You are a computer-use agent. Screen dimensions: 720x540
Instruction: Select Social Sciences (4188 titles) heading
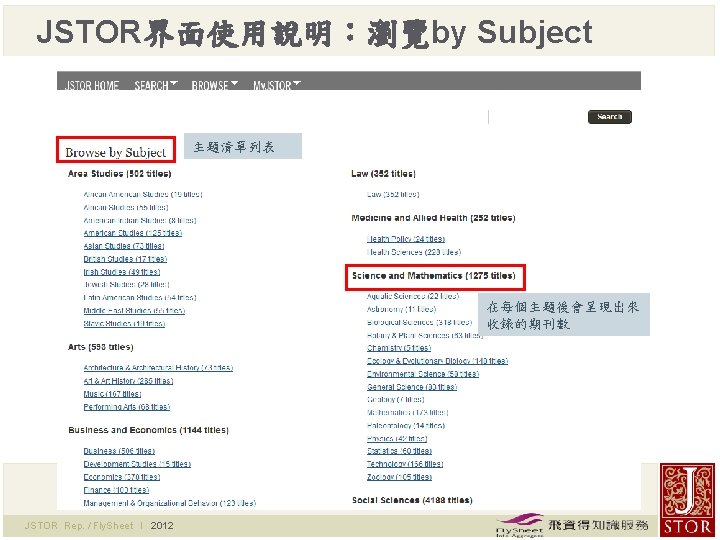pos(412,500)
